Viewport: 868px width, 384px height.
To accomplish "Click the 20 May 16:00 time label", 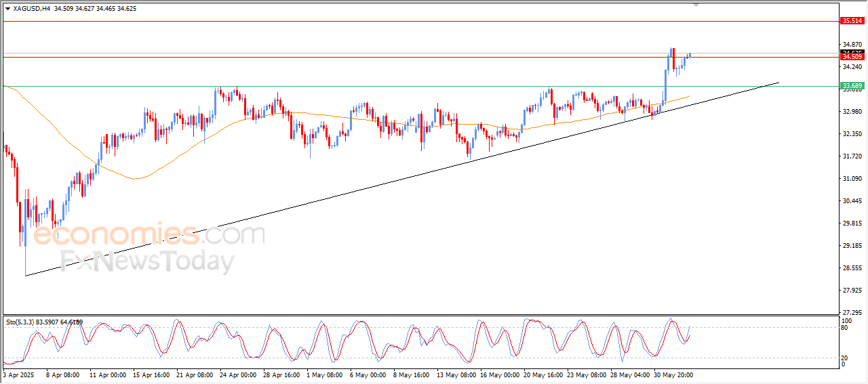I will click(545, 374).
